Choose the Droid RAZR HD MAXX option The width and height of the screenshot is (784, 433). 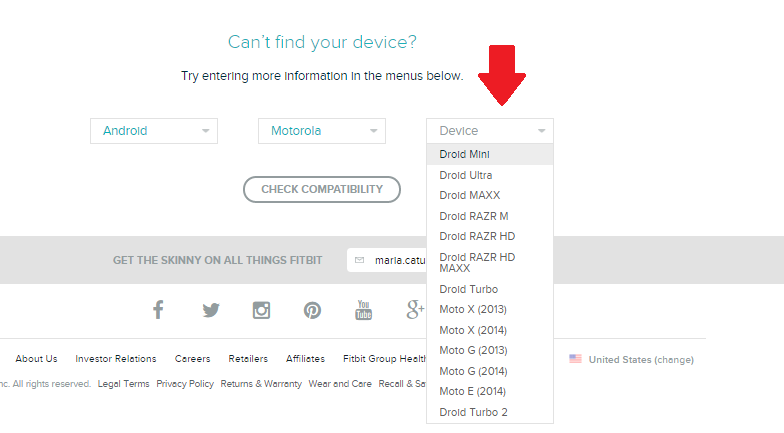[x=490, y=263]
